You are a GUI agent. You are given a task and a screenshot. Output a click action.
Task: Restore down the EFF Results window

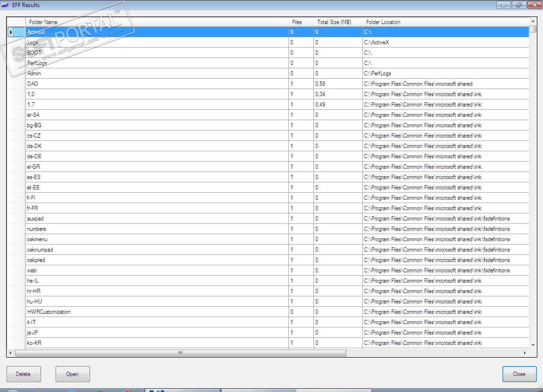[x=519, y=5]
